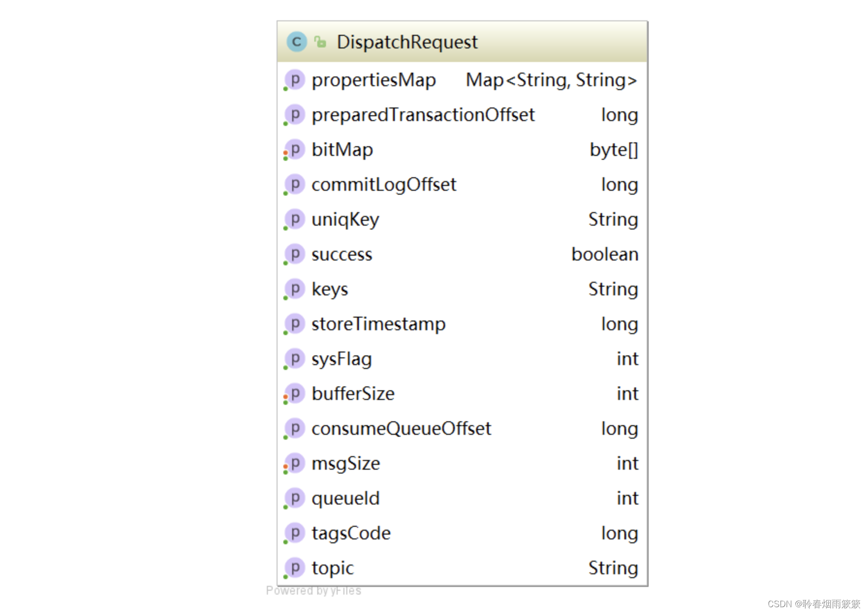Click the int type of msgSize
This screenshot has height=613, width=868.
[x=628, y=463]
